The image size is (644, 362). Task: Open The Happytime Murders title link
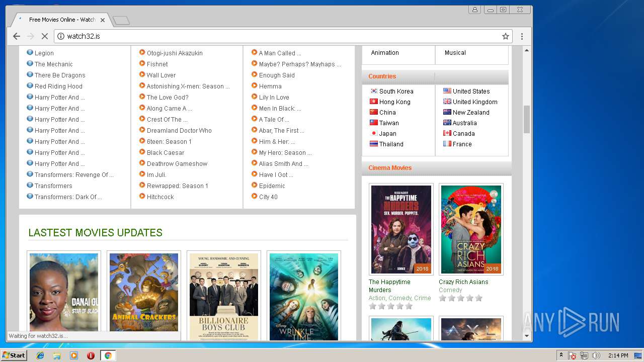tap(389, 286)
